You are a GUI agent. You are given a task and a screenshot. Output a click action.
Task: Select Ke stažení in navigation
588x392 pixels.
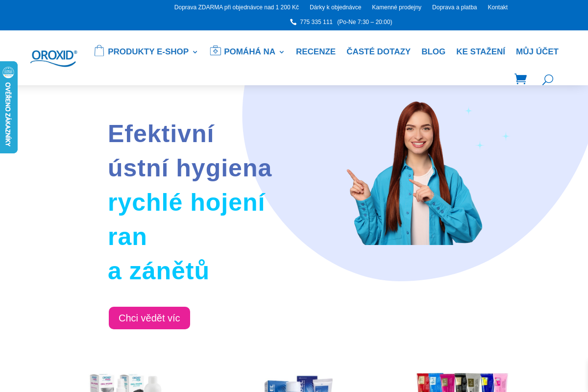[x=480, y=51]
